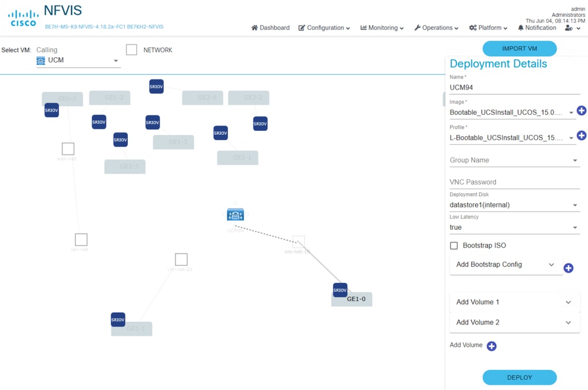Click the GE1-0 interface node
The width and height of the screenshot is (588, 390).
(x=351, y=299)
